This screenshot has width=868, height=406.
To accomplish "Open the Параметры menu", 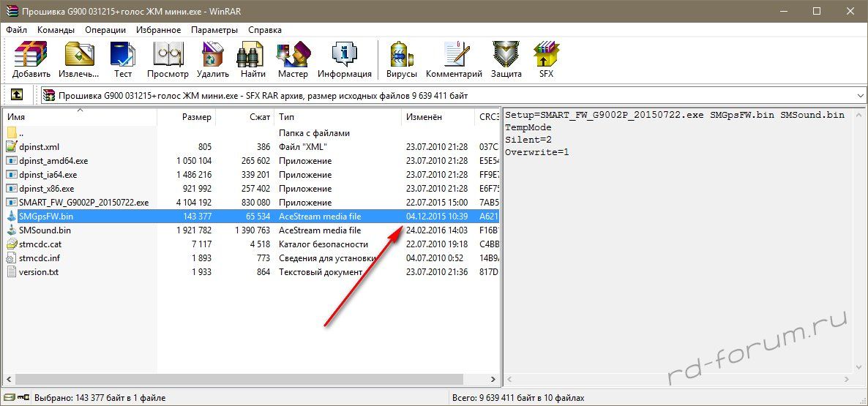I will coord(214,30).
